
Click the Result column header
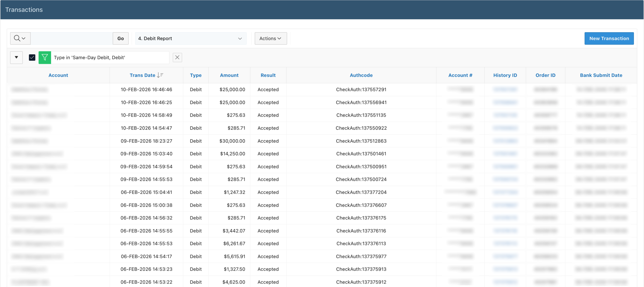pos(268,75)
